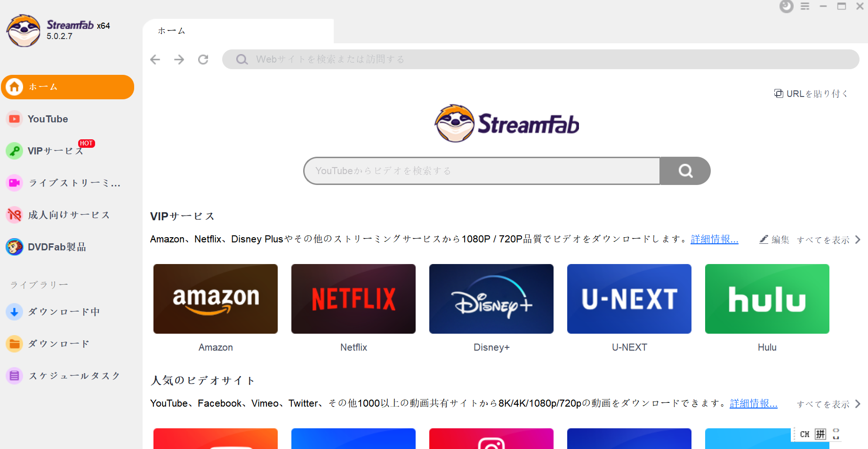
Task: Open the Amazon service tile
Action: tap(216, 299)
